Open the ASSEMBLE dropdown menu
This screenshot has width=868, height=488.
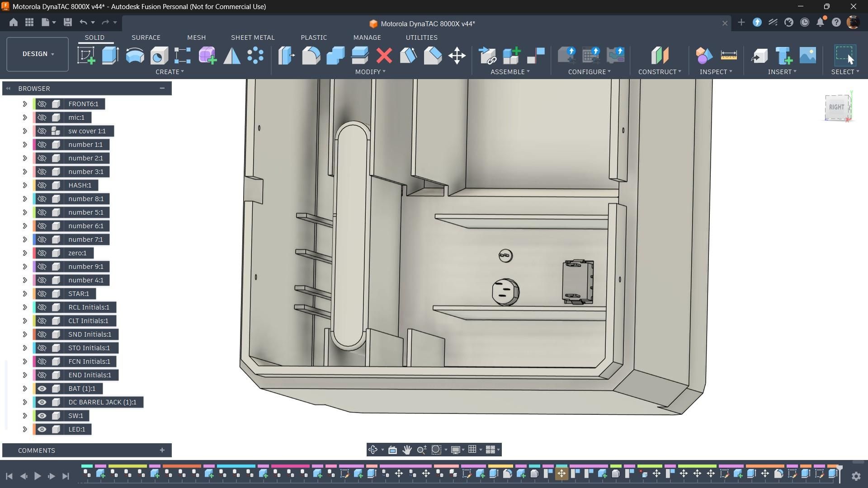click(510, 72)
